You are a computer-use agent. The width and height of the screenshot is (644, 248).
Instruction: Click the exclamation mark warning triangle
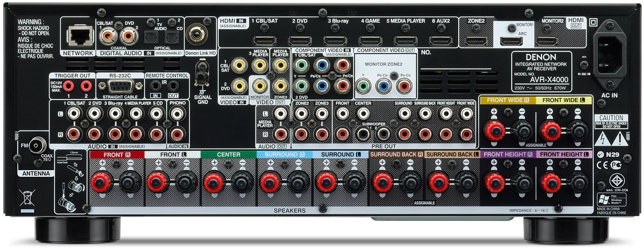619,140
